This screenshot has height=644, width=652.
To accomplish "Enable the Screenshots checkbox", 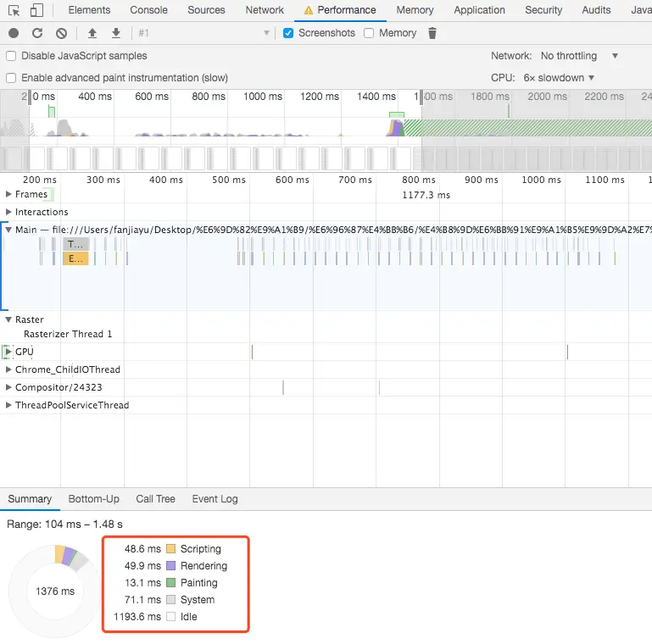I will [x=288, y=33].
